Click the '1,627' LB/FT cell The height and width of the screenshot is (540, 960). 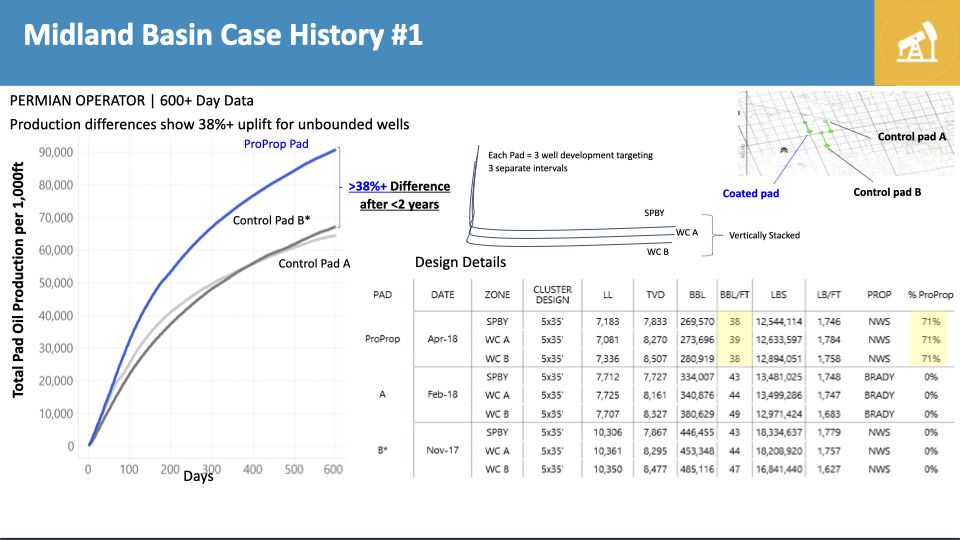(828, 470)
